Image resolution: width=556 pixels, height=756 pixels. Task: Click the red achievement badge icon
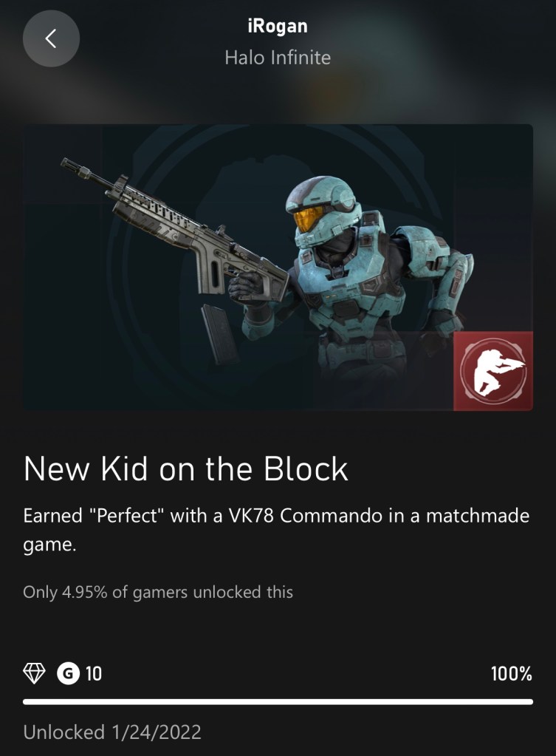coord(493,371)
